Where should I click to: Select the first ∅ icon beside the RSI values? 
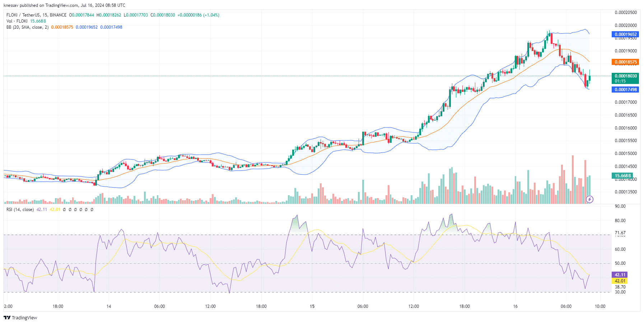point(64,210)
